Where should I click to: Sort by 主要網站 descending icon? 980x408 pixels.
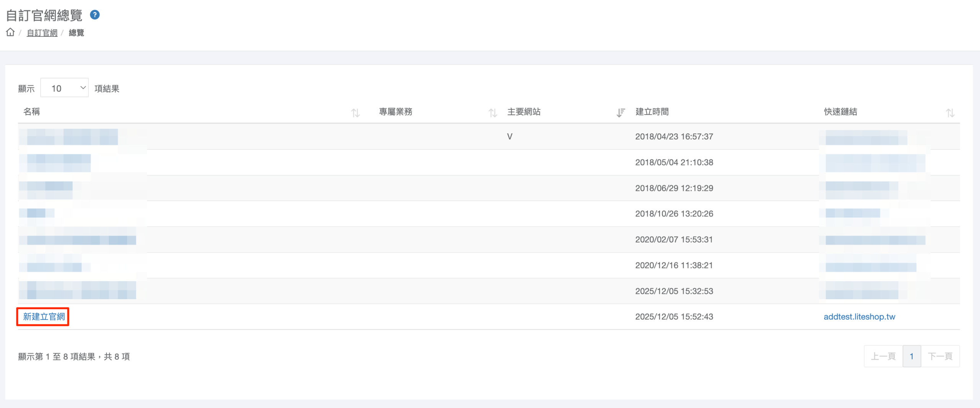(620, 113)
